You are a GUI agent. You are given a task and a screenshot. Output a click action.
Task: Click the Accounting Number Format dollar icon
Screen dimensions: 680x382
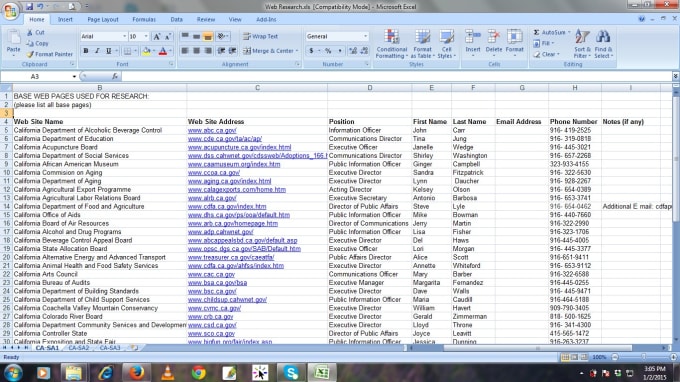(311, 51)
